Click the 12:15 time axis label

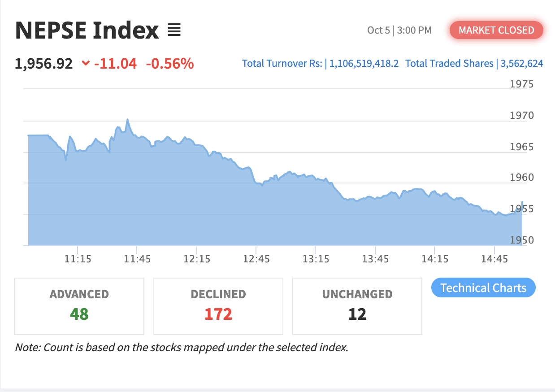point(197,259)
